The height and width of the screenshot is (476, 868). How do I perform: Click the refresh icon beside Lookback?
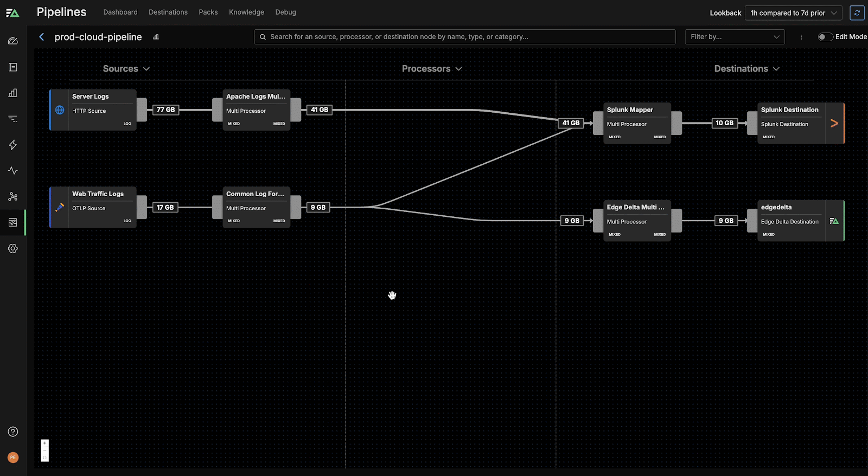[x=857, y=13]
